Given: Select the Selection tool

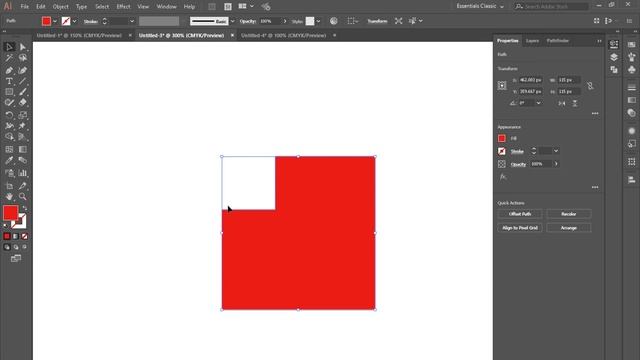Looking at the screenshot, I should tap(9, 47).
